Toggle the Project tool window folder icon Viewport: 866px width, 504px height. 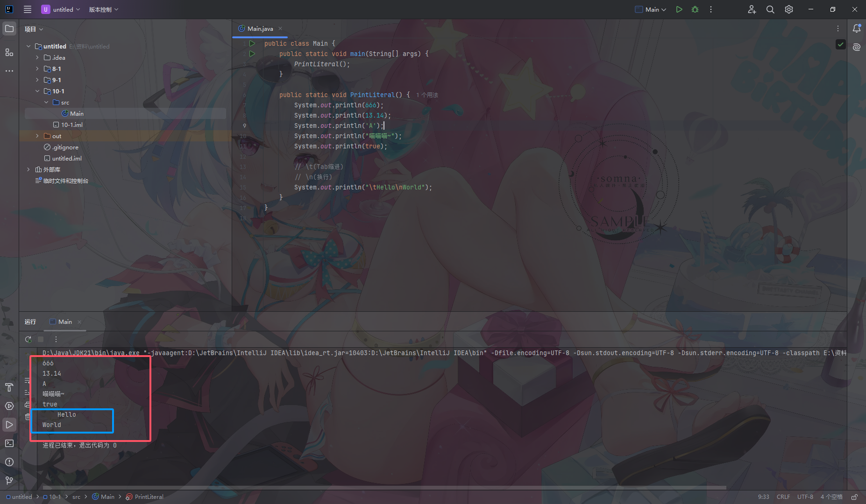tap(9, 28)
